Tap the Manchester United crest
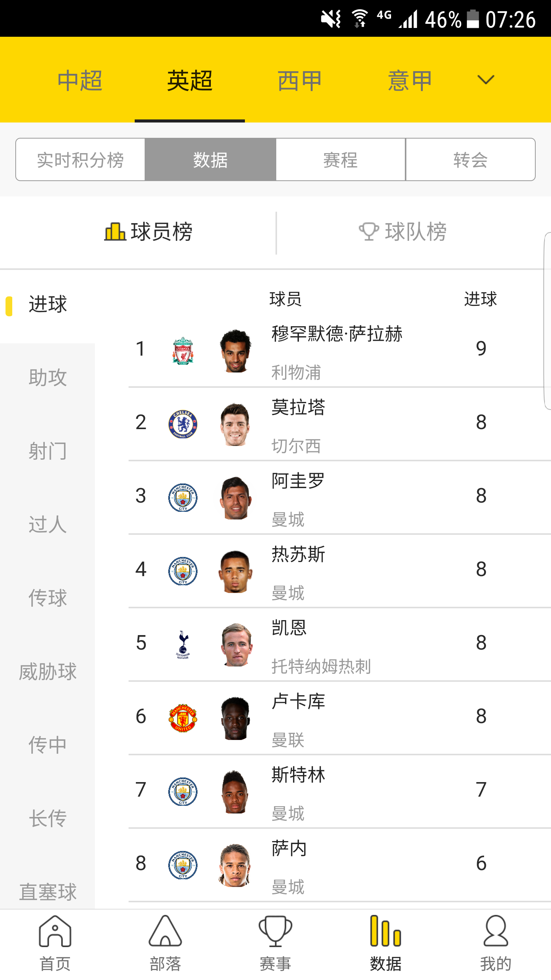This screenshot has height=980, width=551. (183, 718)
